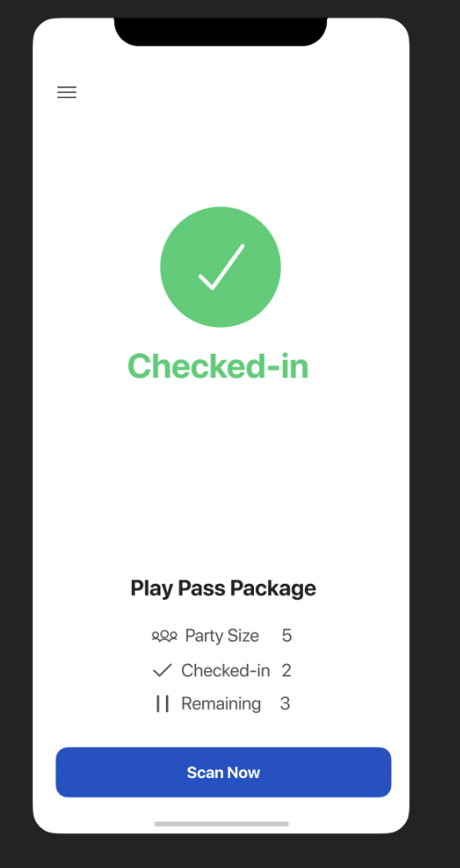Click the phone notch at top
This screenshot has height=868, width=460.
click(220, 31)
